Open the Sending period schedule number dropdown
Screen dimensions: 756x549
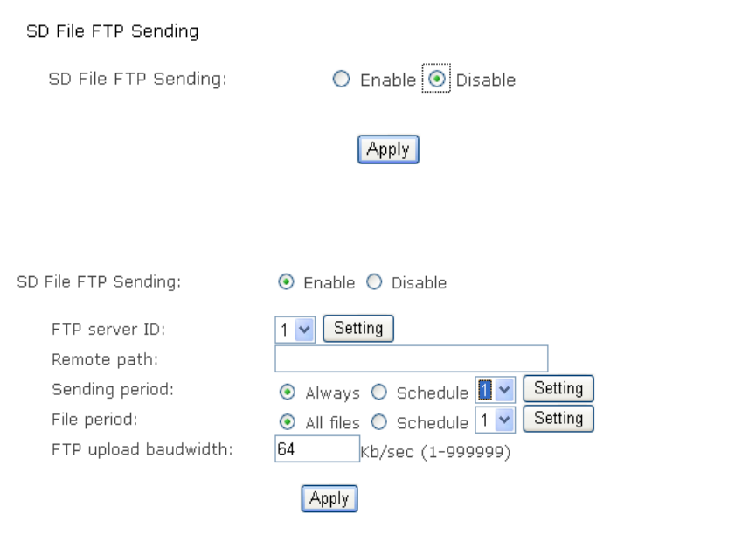[x=494, y=389]
